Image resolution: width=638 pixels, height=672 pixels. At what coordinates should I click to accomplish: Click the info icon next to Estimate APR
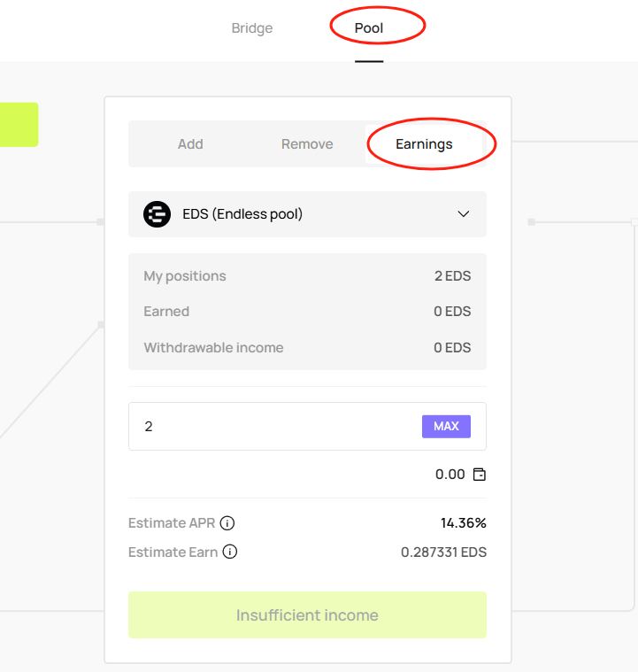[x=227, y=522]
